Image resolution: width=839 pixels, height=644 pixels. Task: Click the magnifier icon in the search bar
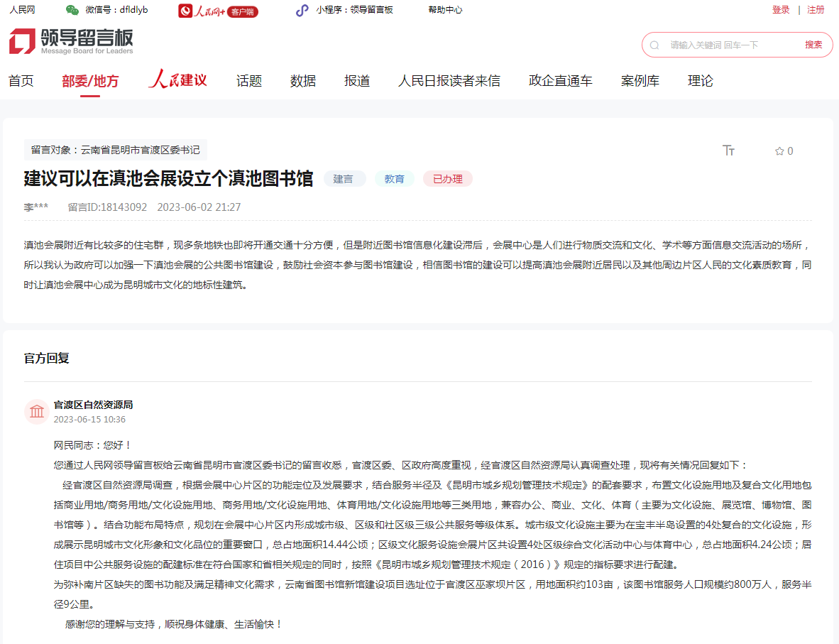pos(654,44)
